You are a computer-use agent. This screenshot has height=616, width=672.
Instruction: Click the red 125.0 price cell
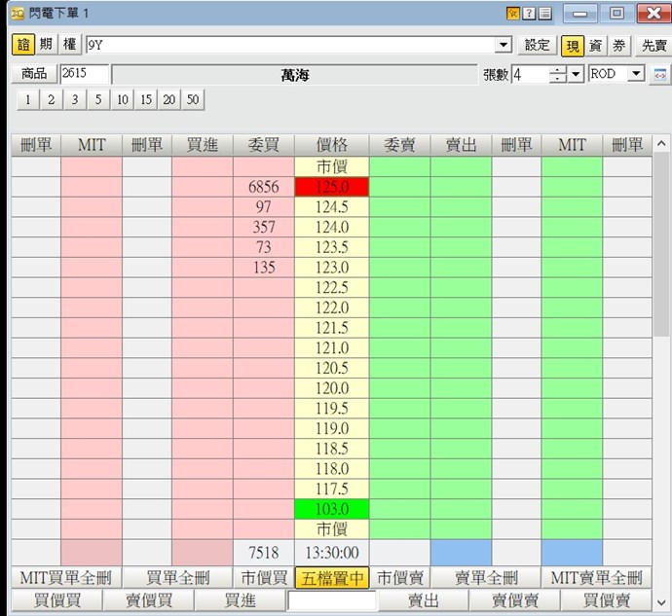point(331,187)
